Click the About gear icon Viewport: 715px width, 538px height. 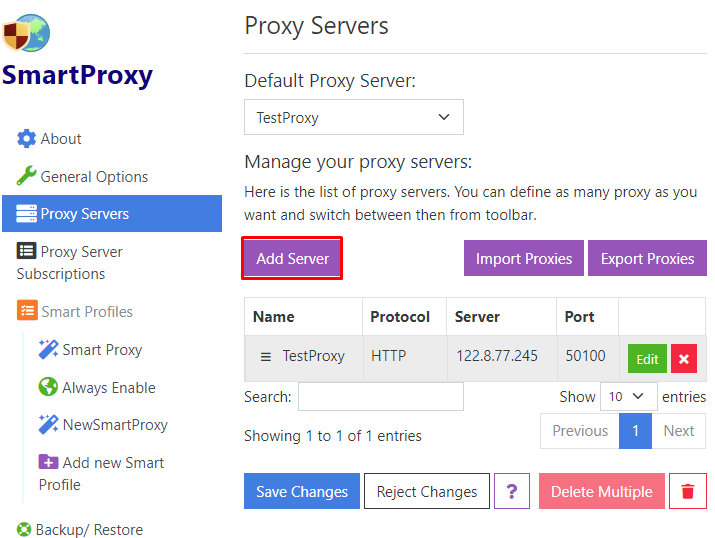click(x=26, y=139)
